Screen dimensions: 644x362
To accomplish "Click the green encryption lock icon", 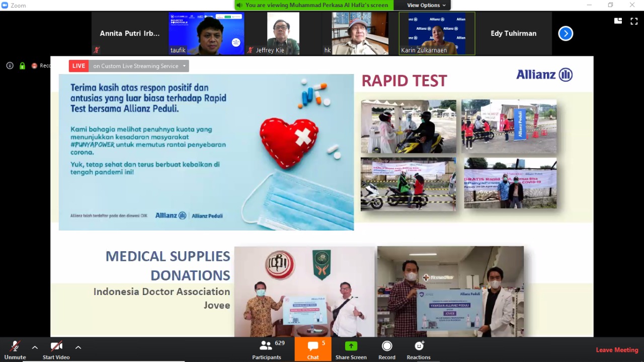I will click(x=22, y=65).
